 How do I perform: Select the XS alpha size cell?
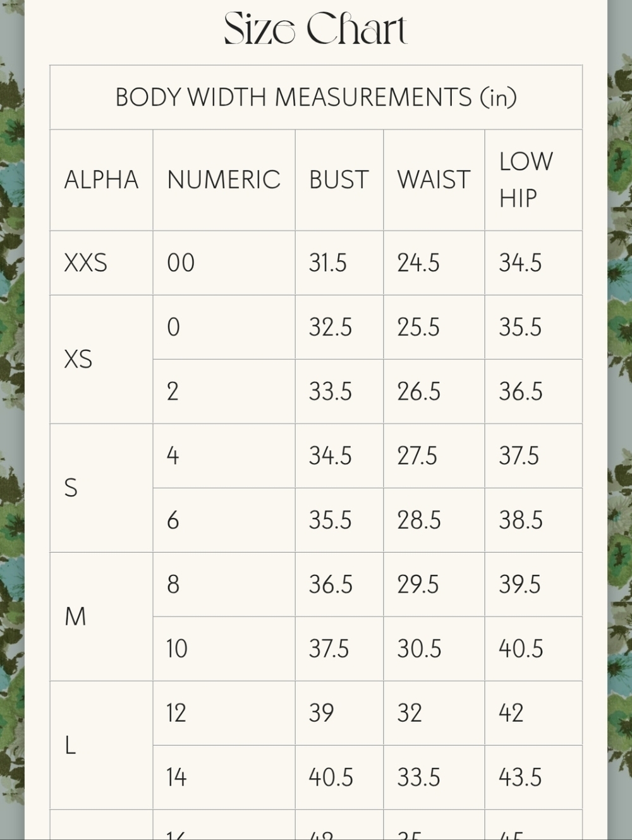click(x=102, y=359)
